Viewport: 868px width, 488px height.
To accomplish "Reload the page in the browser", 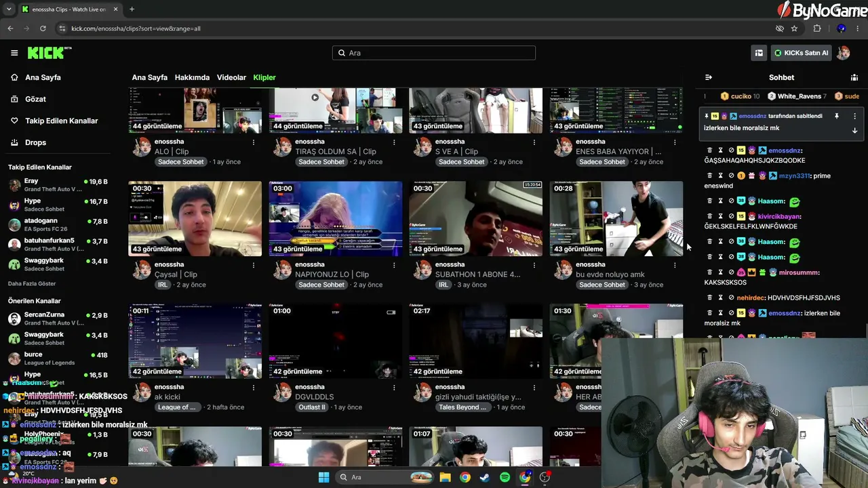I will [x=43, y=28].
